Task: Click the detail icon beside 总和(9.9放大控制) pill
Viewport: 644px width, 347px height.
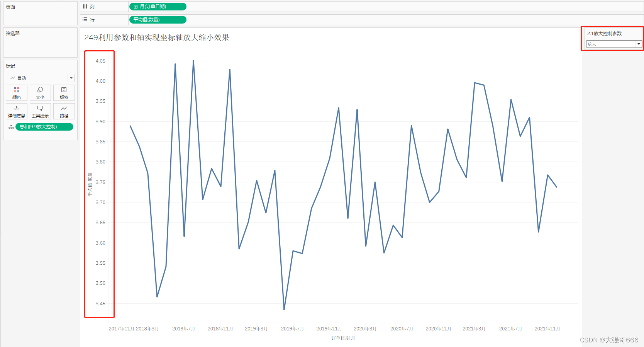Action: [11, 127]
